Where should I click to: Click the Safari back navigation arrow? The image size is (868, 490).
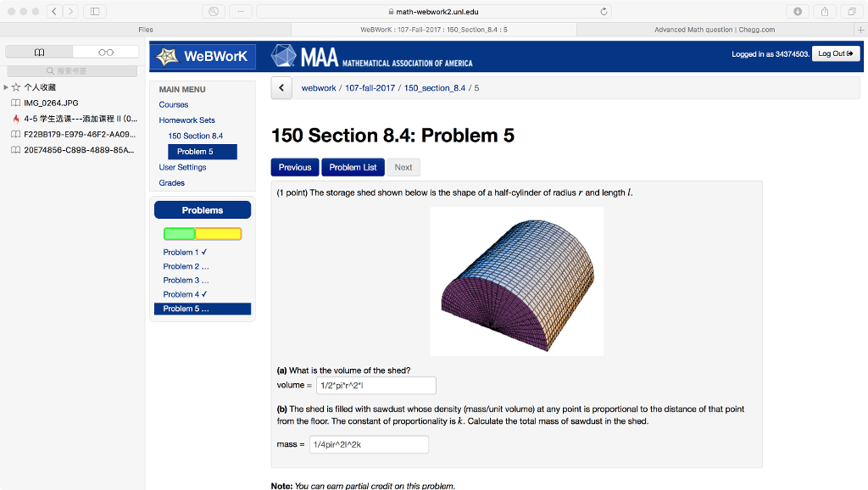[x=54, y=11]
